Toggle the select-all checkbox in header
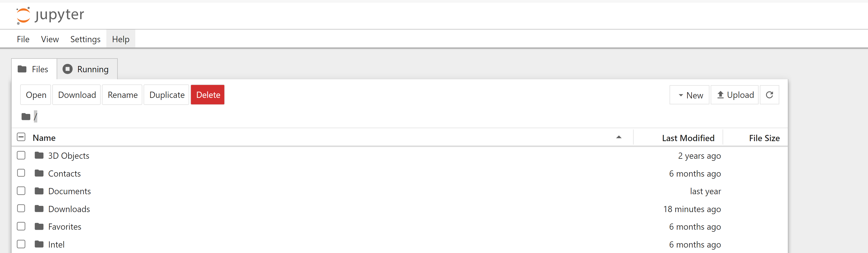The image size is (868, 253). (21, 137)
